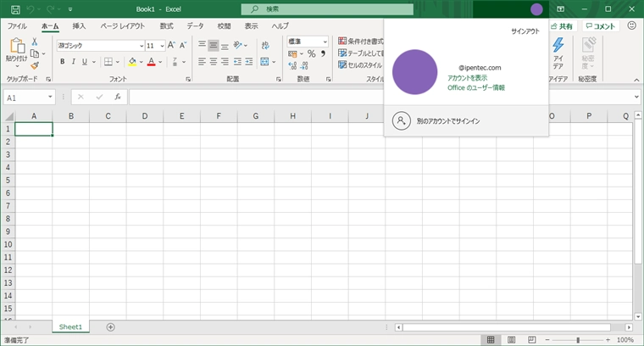
Task: Align text to vertical middle
Action: [214, 45]
